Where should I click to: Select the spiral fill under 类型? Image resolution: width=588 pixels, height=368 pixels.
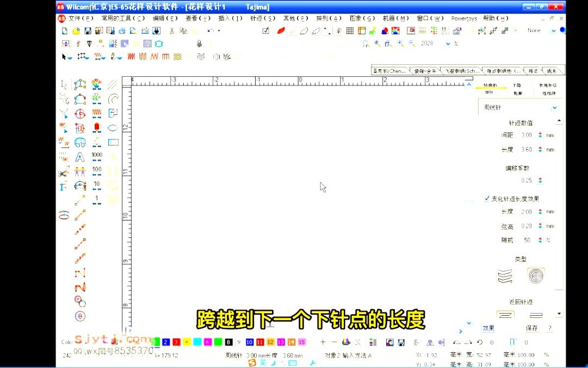(535, 275)
